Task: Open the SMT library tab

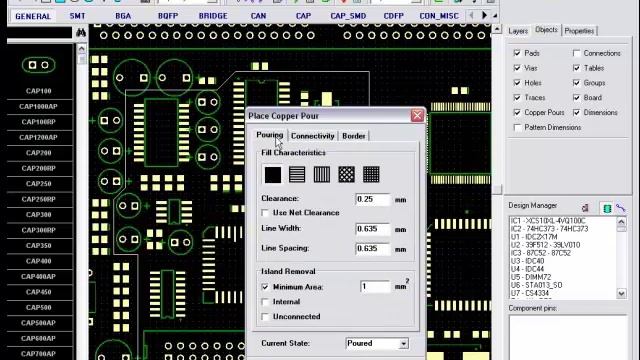Action: 78,16
